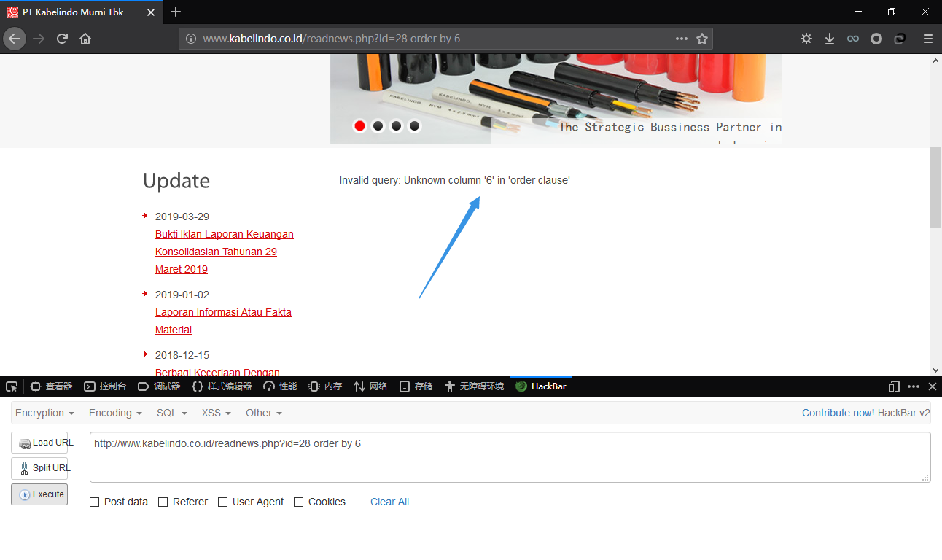This screenshot has height=560, width=942.
Task: Open Bukti Iklan Laporan Keuangan news link
Action: 225,252
